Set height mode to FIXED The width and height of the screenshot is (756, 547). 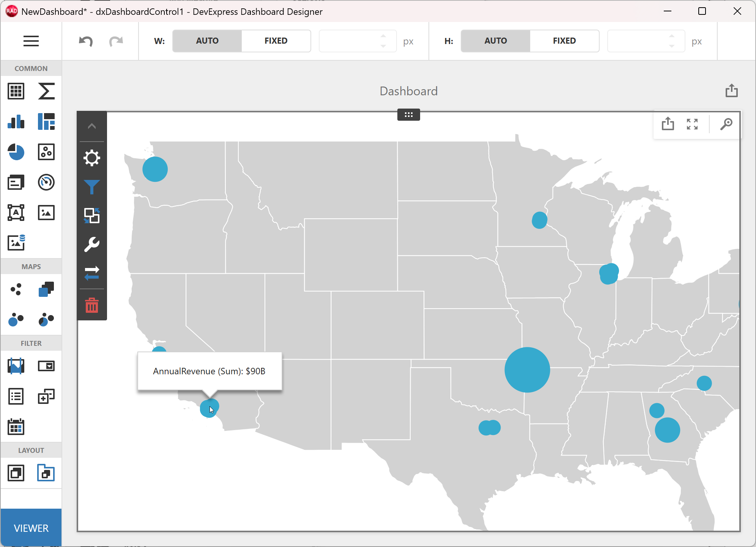point(564,41)
